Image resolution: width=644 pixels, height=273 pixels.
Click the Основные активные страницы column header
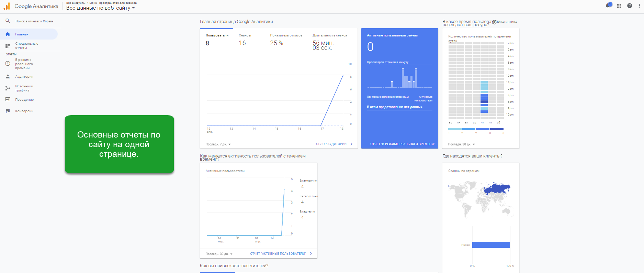[x=388, y=97]
